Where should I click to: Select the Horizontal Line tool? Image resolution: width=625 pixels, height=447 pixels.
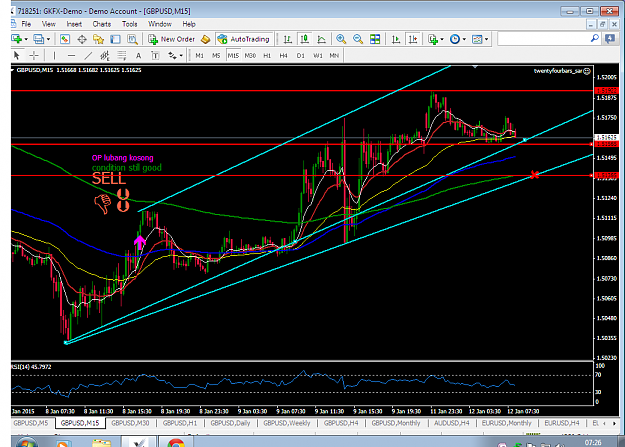(x=71, y=55)
